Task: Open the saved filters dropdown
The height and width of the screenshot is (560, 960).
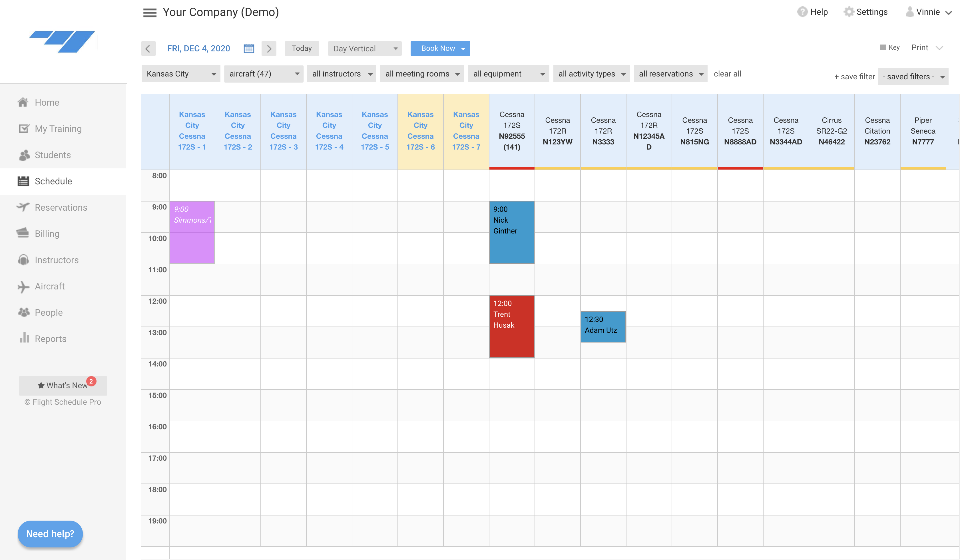Action: coord(913,76)
